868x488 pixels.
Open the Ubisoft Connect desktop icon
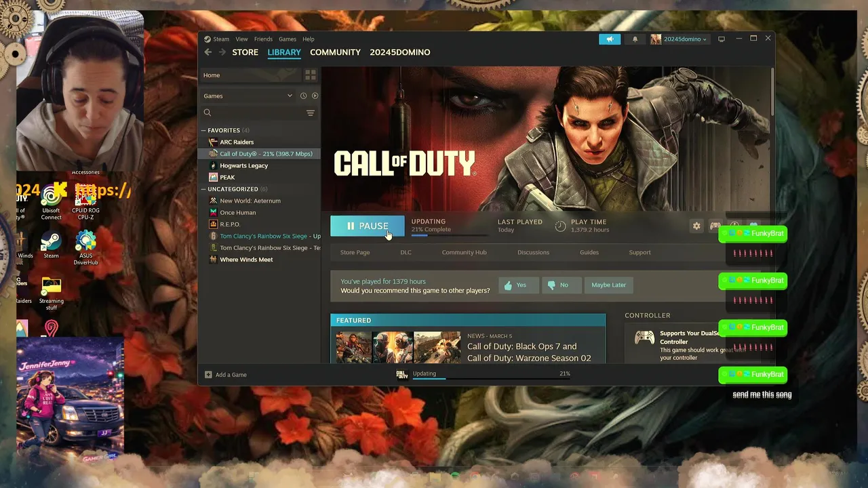[51, 203]
